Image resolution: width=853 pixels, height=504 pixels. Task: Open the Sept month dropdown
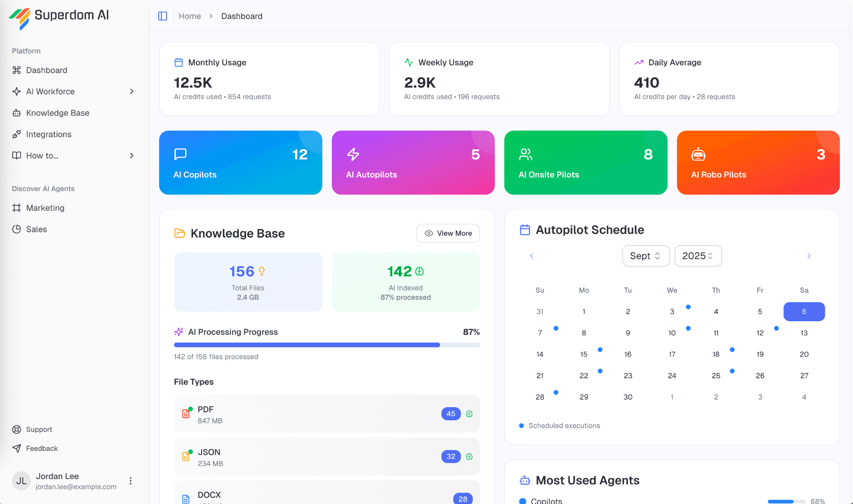pos(646,256)
